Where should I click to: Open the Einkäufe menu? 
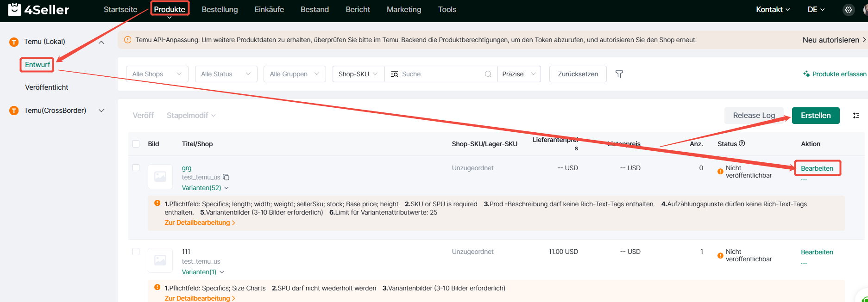click(269, 9)
